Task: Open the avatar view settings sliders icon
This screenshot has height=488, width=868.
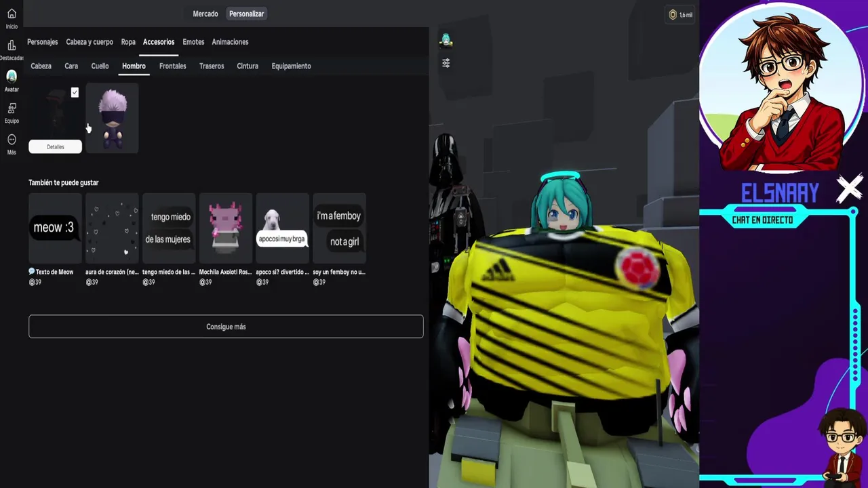Action: [x=446, y=63]
